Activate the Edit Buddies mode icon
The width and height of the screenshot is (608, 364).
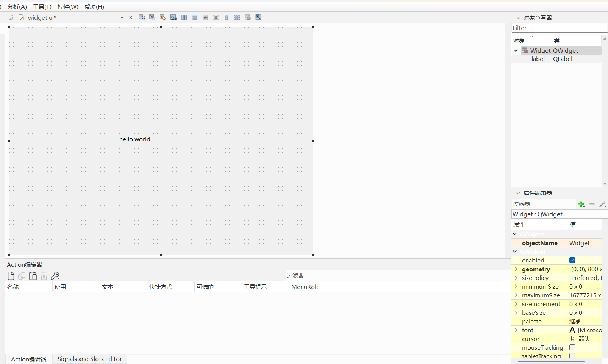point(163,17)
